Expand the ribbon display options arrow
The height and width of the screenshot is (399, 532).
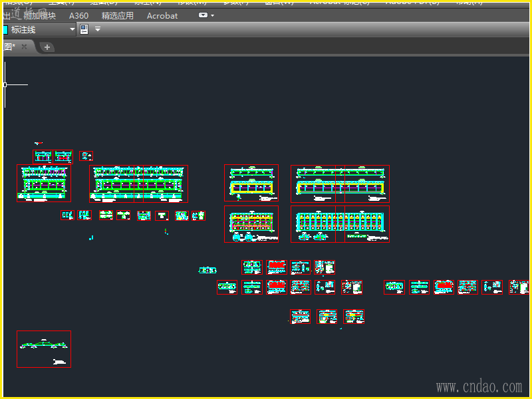tap(213, 15)
